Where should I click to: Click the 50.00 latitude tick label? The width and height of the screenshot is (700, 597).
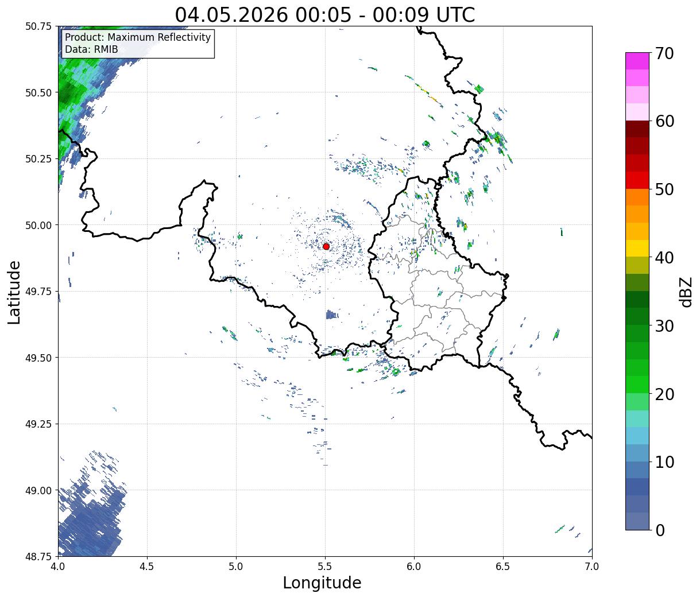coord(38,225)
